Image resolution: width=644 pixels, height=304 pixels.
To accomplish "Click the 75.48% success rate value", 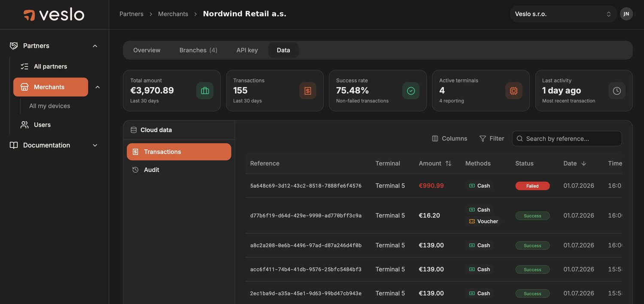I will coord(352,90).
